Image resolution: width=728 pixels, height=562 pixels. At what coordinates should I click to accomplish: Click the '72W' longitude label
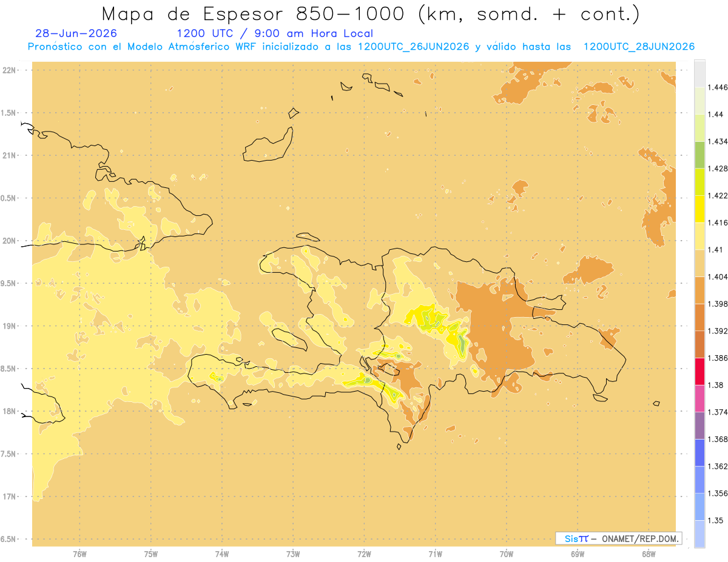[364, 554]
